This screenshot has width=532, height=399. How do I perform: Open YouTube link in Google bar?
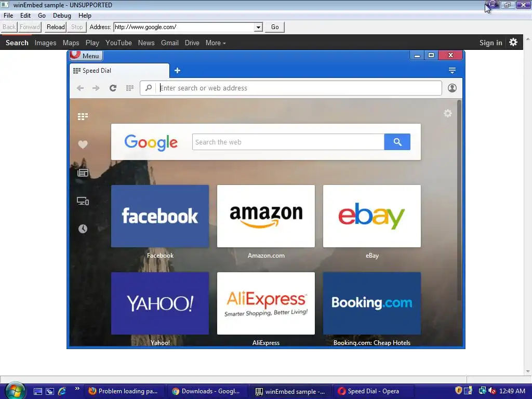pos(118,43)
